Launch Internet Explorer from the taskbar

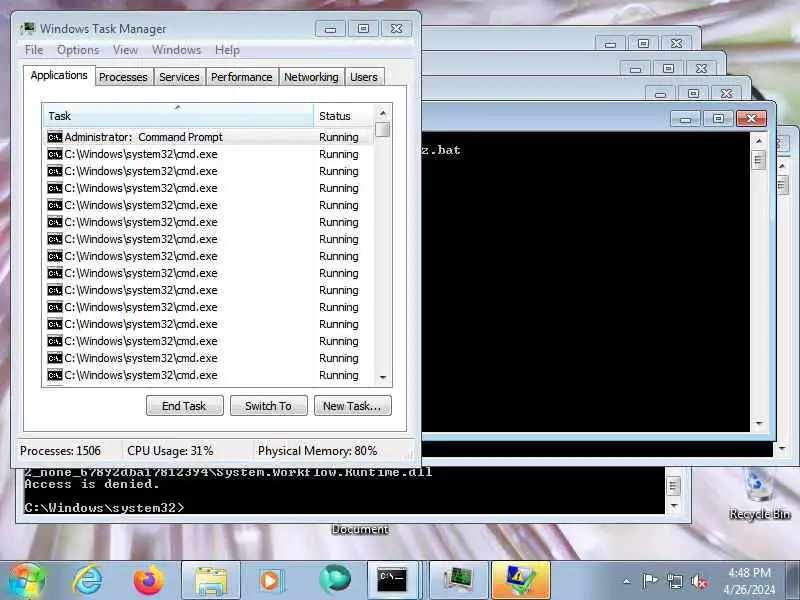(88, 580)
